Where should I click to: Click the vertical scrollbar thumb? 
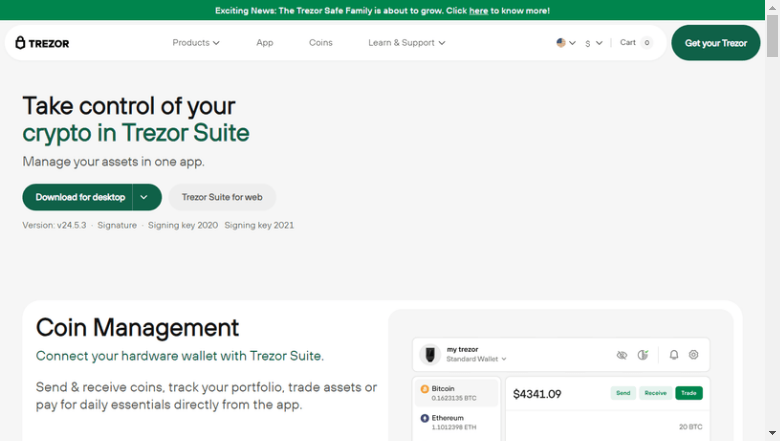[x=772, y=36]
